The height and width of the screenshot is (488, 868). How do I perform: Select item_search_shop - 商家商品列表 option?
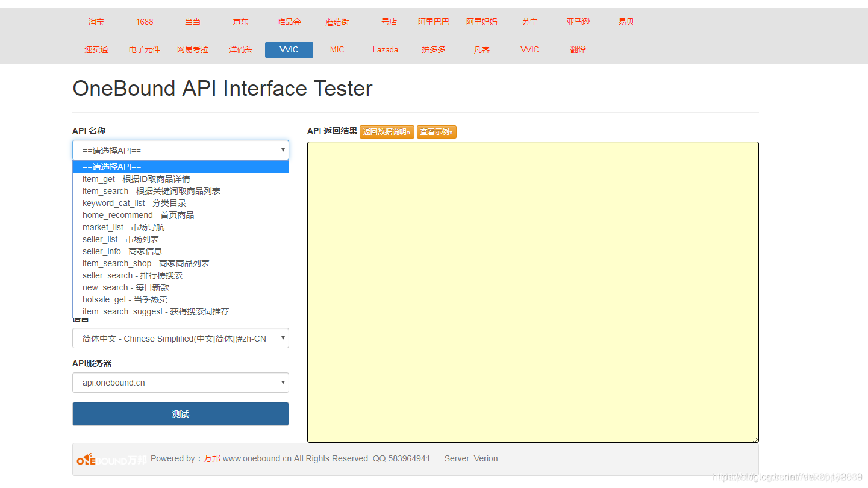click(x=181, y=263)
